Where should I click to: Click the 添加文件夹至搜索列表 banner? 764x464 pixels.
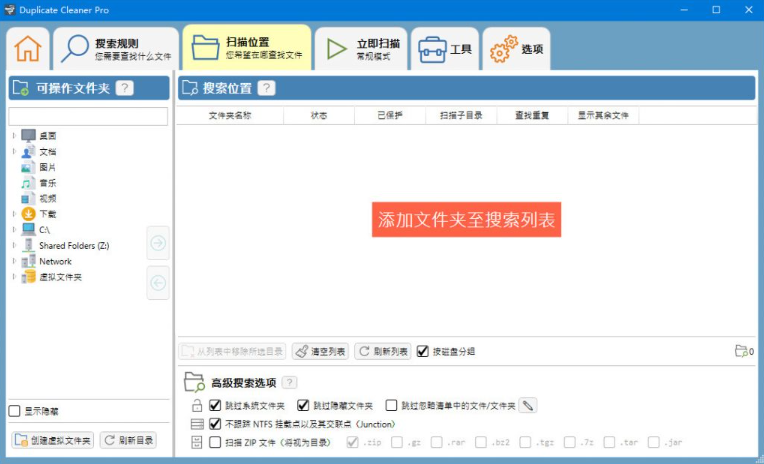[x=466, y=220]
